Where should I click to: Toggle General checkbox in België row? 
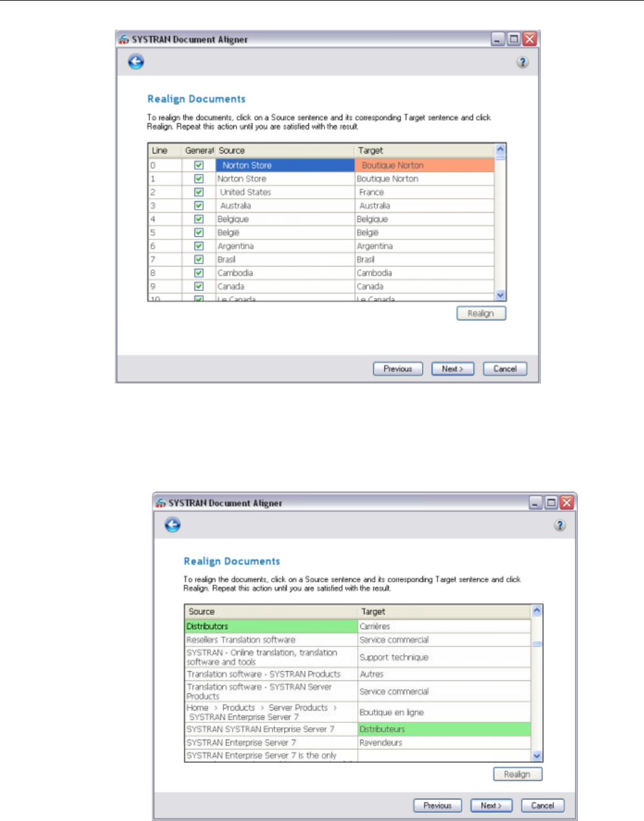tap(199, 233)
